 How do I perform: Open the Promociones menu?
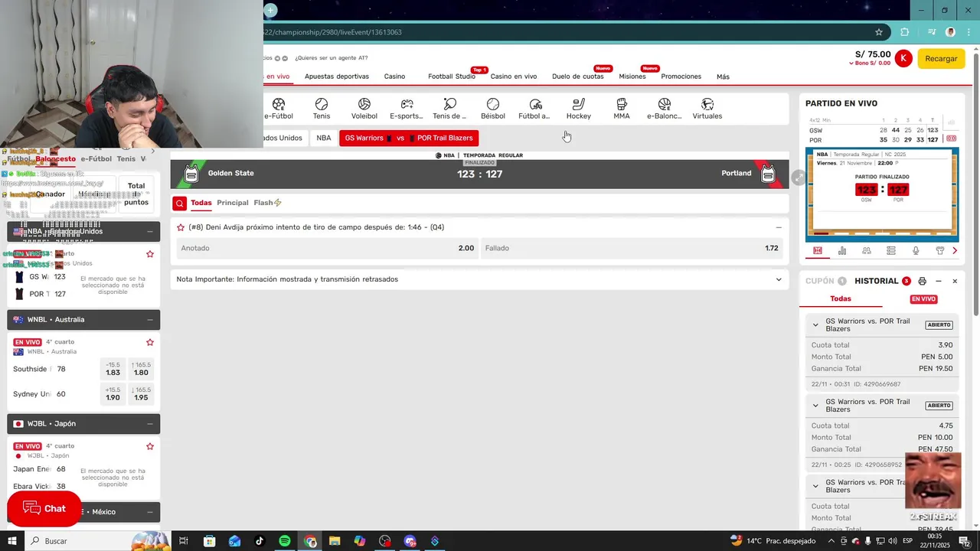coord(681,77)
